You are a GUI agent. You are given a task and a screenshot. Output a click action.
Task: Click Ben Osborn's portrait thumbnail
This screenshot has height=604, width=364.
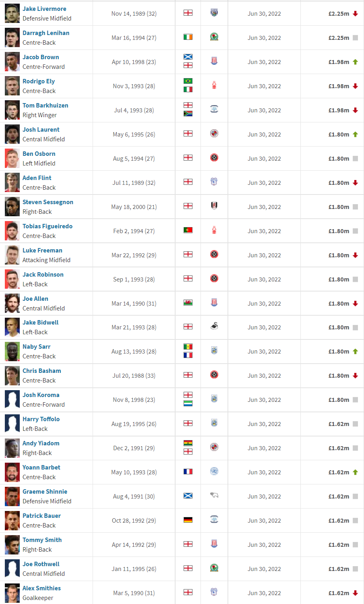[12, 159]
